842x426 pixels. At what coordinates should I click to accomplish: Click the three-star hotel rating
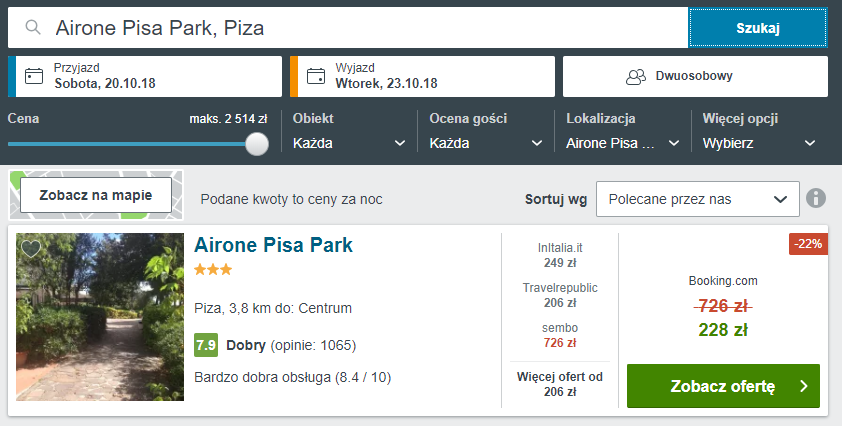click(213, 270)
